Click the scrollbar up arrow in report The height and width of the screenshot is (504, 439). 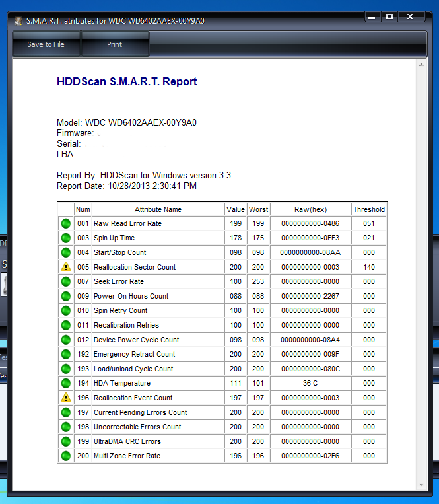pyautogui.click(x=421, y=65)
